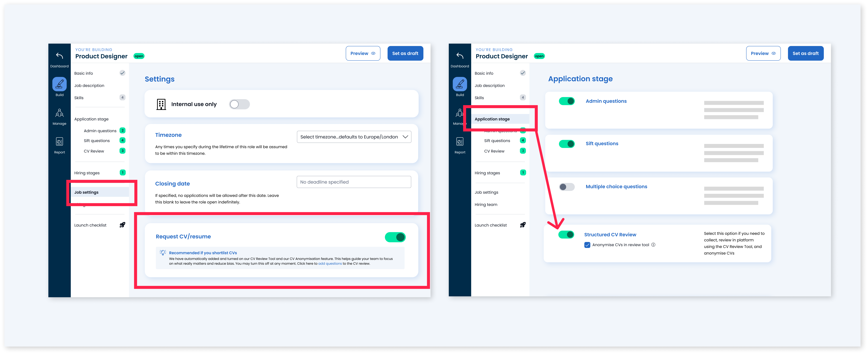Viewport: 868px width, 354px height.
Task: Uncheck Anonymise CVs in review tool
Action: pyautogui.click(x=587, y=245)
